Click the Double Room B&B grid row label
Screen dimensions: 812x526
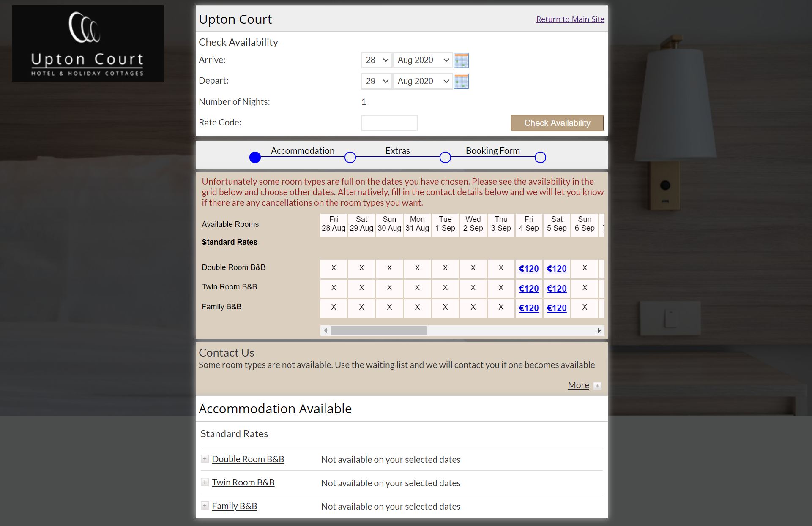coord(234,267)
